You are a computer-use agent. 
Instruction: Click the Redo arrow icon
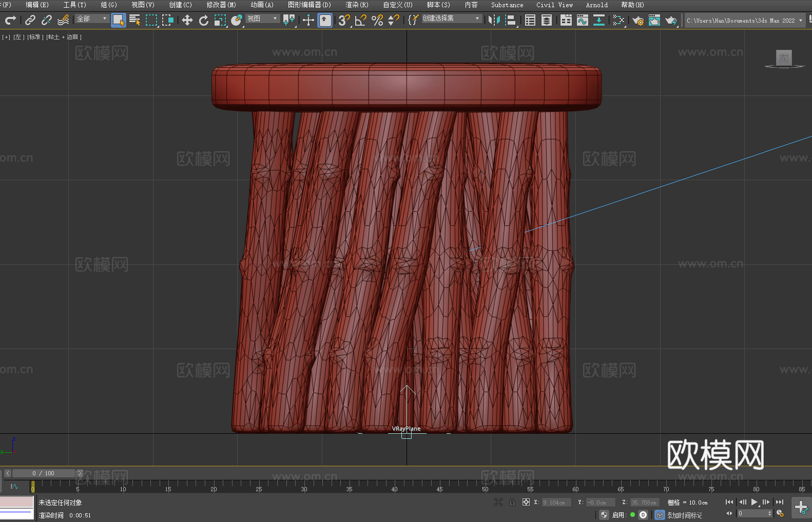(10, 20)
